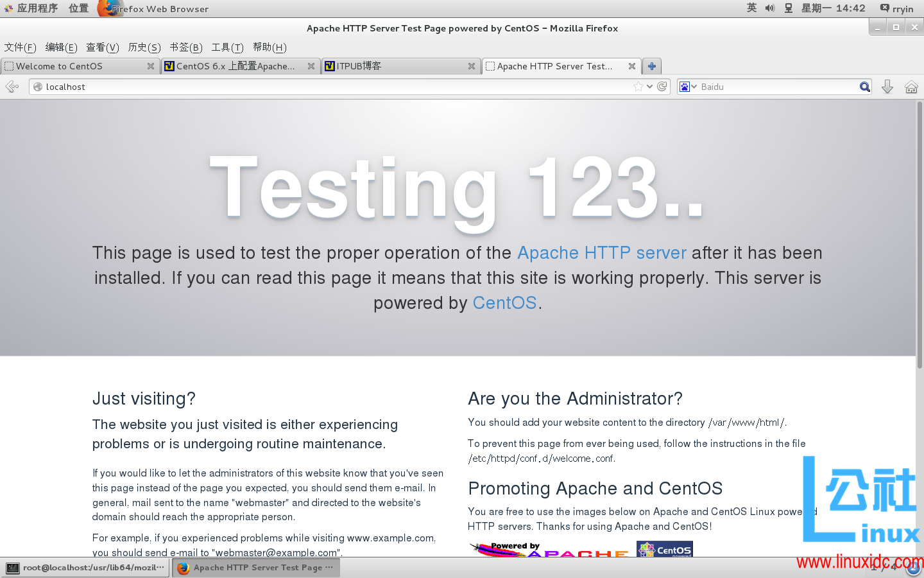Click the search magnifier icon

(x=864, y=87)
